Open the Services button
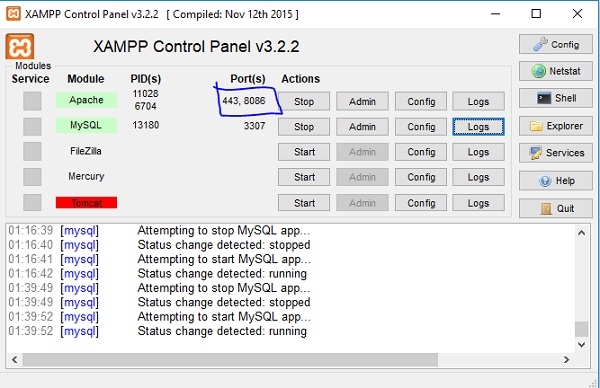 click(556, 153)
